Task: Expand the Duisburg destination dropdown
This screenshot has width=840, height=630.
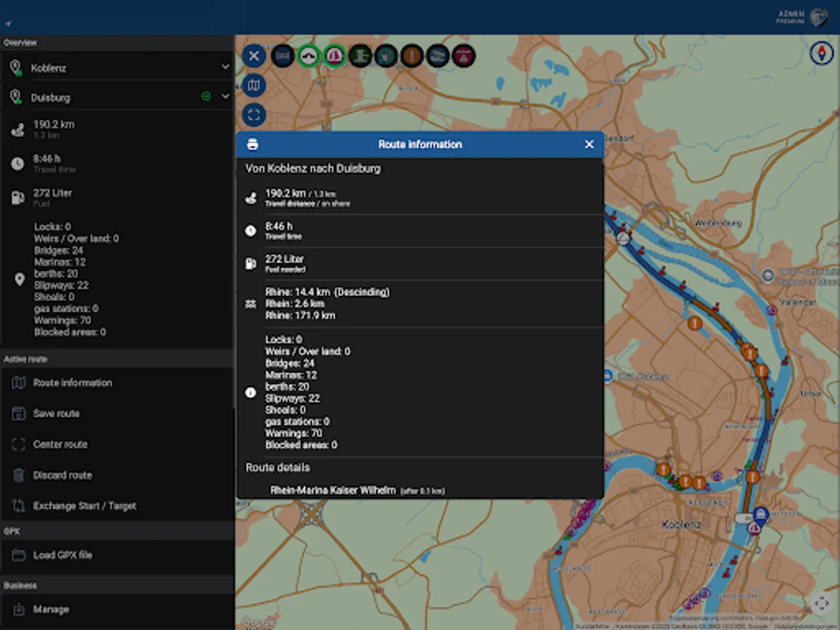Action: point(225,97)
